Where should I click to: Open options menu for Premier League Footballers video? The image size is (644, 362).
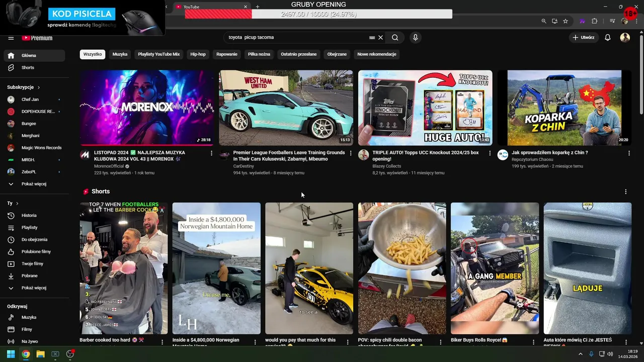pos(351,153)
